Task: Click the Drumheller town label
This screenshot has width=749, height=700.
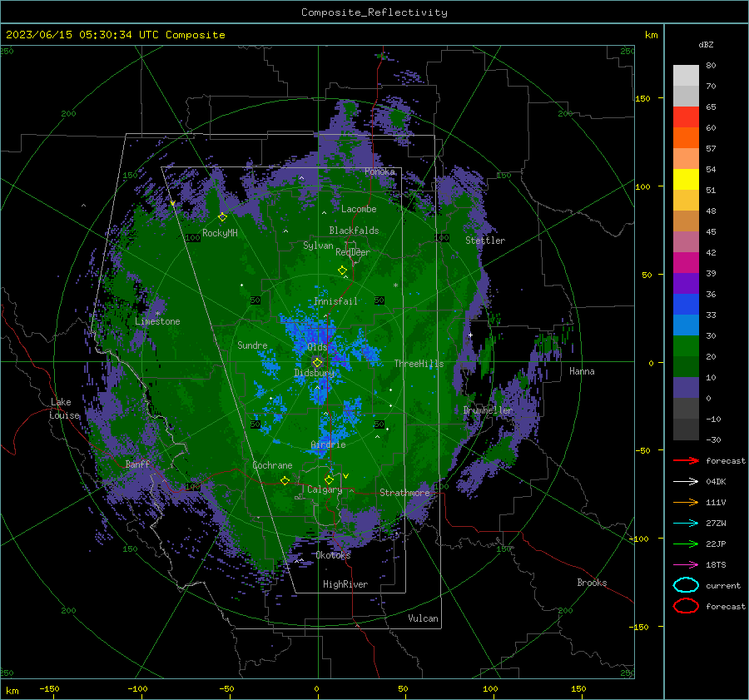Action: coord(488,410)
